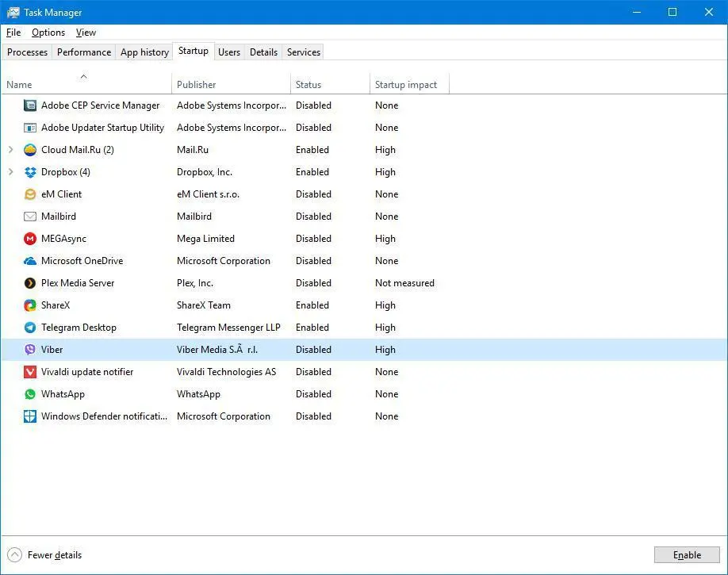Image resolution: width=728 pixels, height=575 pixels.
Task: Click the Task Manager title bar icon
Action: (x=13, y=12)
